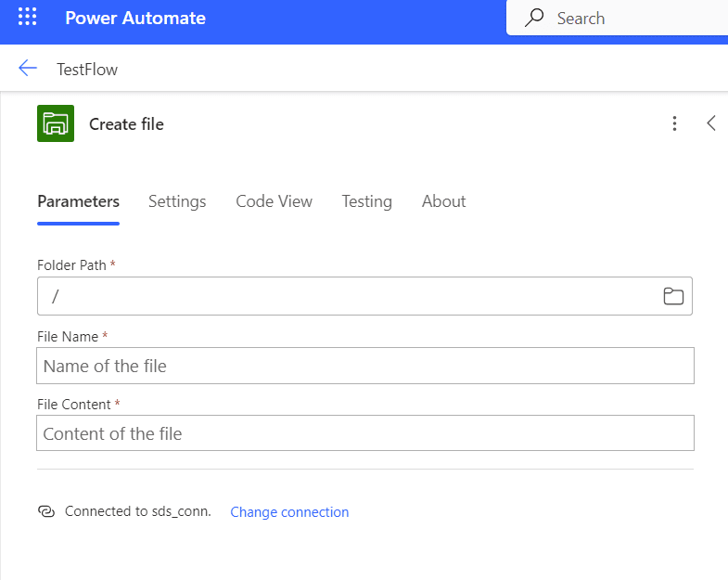Switch to the Testing tab
Screen dimensions: 728x580
[x=367, y=201]
